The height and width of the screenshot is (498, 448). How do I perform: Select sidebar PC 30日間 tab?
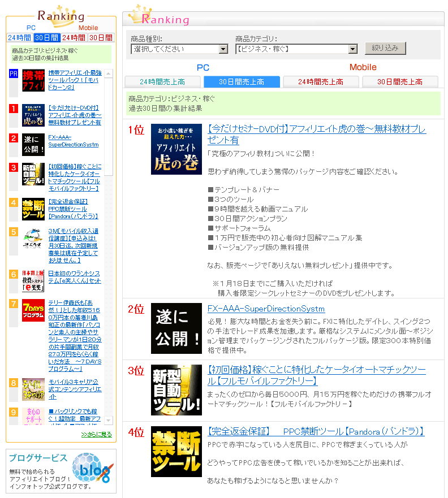pos(47,37)
